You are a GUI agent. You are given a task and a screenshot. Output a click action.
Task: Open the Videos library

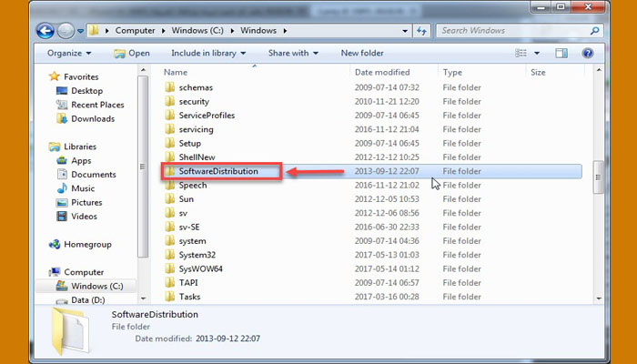coord(62,217)
